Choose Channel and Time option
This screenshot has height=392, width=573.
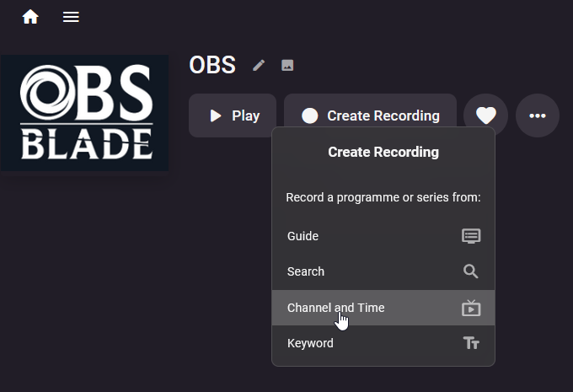tap(383, 308)
